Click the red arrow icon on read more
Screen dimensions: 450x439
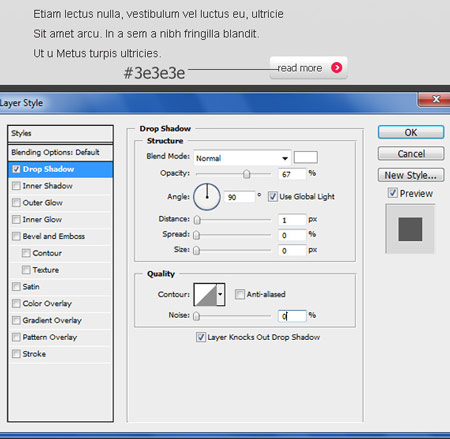(337, 68)
